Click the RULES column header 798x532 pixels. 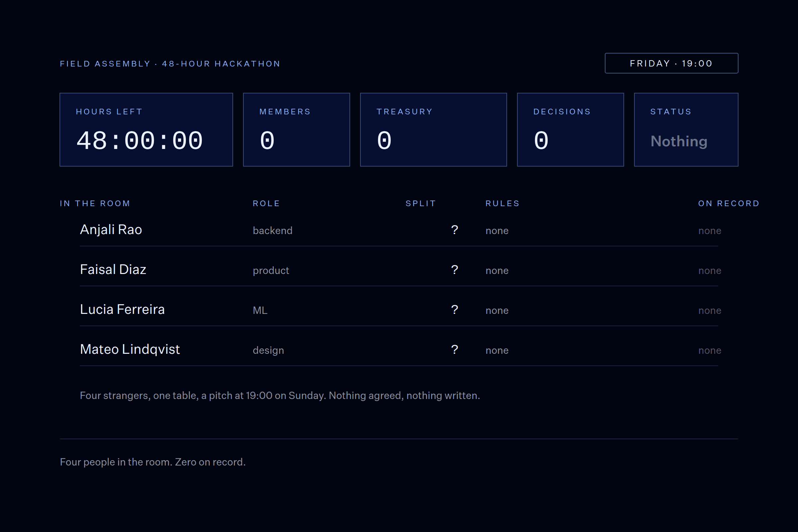pos(502,203)
